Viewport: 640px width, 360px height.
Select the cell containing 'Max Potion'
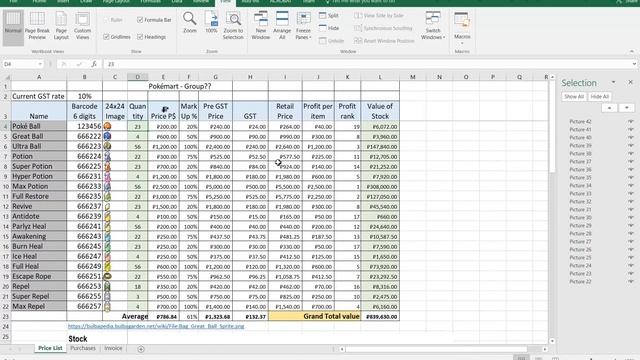[39, 186]
